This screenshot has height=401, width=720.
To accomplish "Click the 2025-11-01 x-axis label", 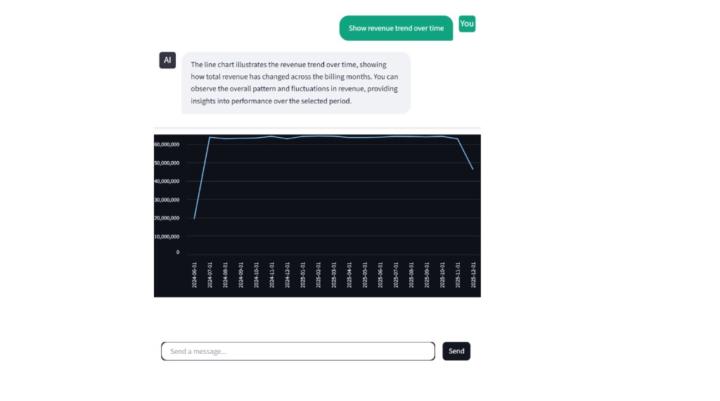I will click(x=458, y=273).
